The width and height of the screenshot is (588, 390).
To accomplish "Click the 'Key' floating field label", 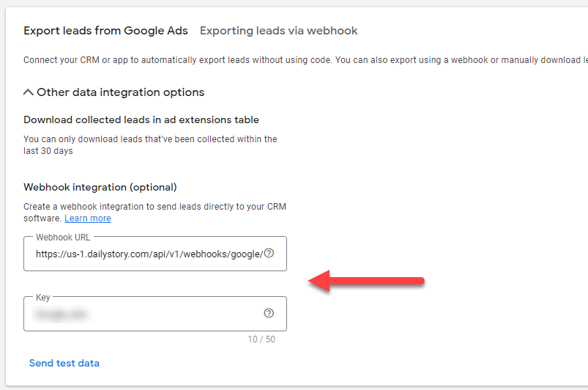I will pos(44,298).
